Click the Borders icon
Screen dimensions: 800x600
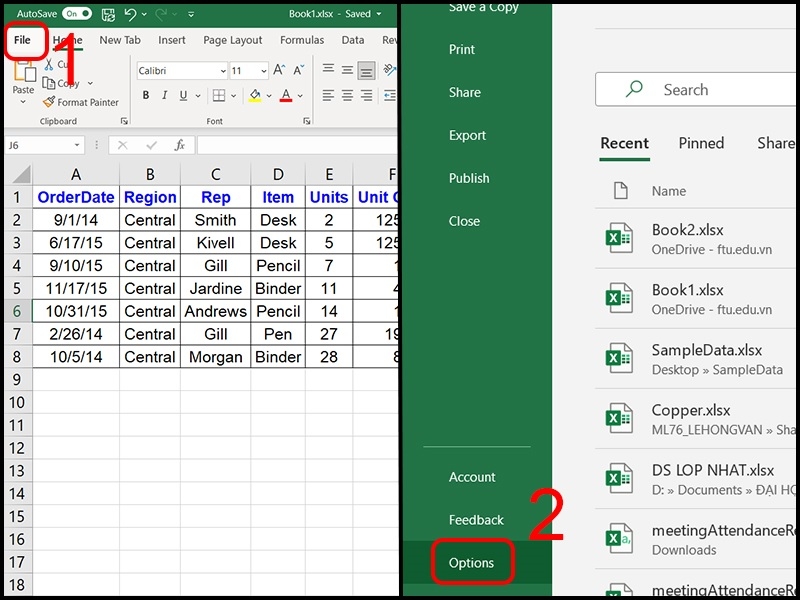point(219,95)
